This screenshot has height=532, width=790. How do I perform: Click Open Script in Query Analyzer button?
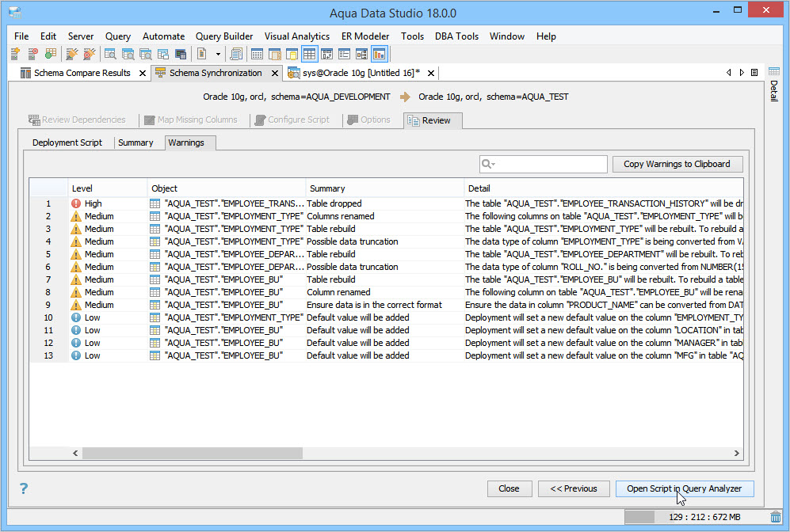point(685,488)
